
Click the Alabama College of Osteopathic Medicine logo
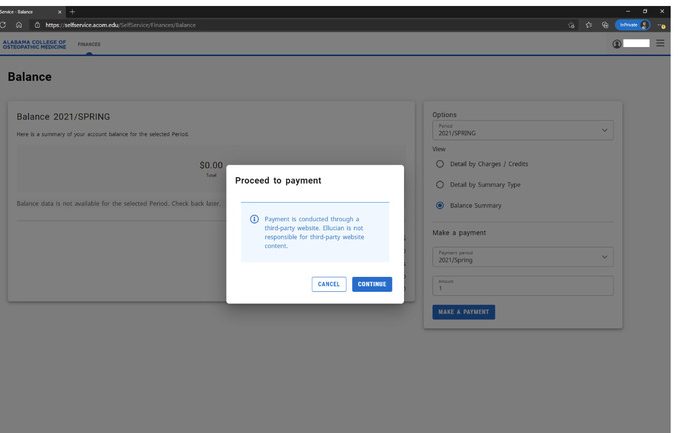[x=34, y=44]
